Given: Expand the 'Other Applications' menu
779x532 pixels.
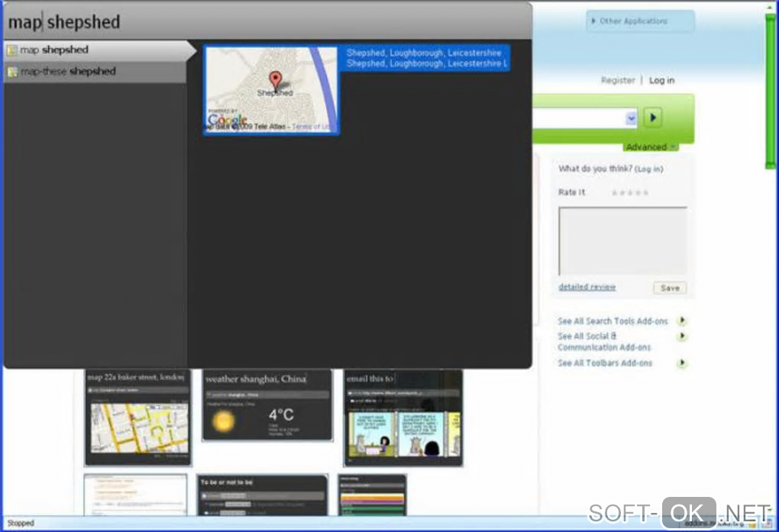Looking at the screenshot, I should click(x=641, y=21).
